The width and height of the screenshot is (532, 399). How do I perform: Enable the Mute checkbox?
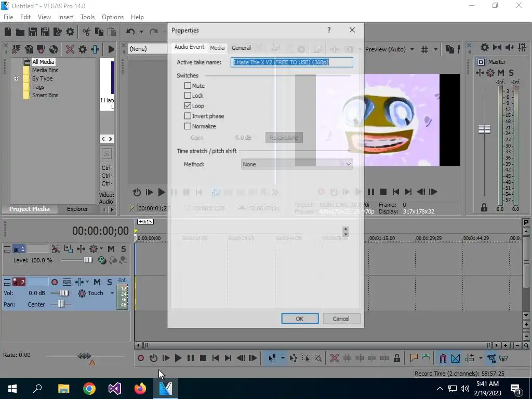pos(188,86)
